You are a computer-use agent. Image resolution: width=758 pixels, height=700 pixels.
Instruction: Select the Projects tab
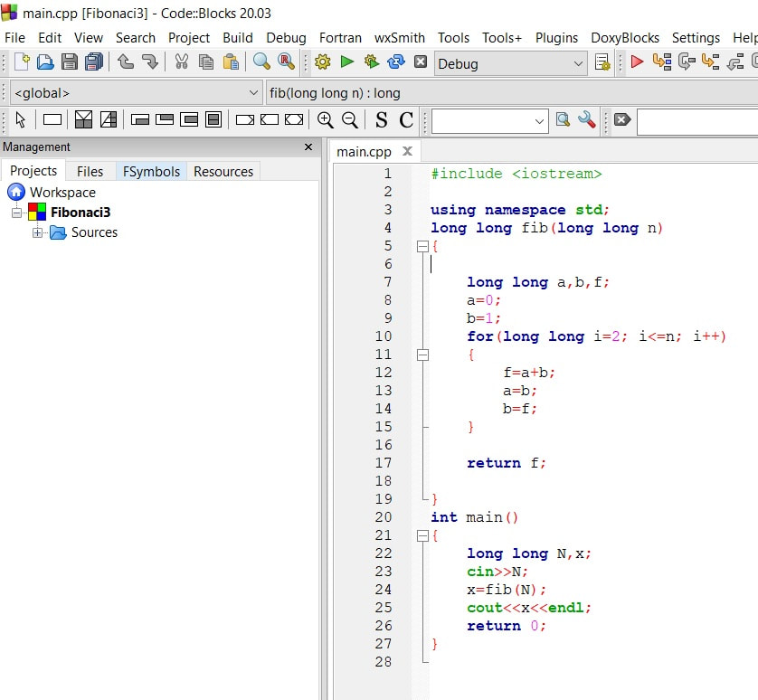[33, 171]
